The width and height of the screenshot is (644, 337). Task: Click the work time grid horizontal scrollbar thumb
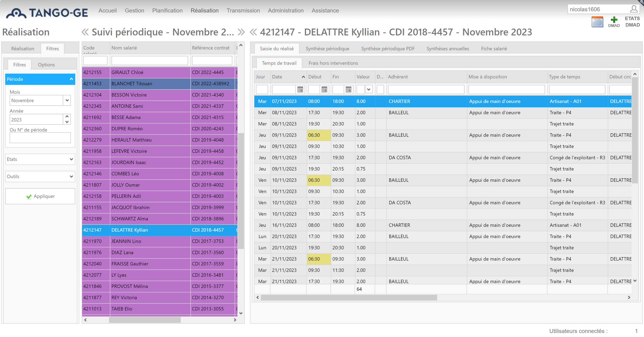(x=349, y=298)
